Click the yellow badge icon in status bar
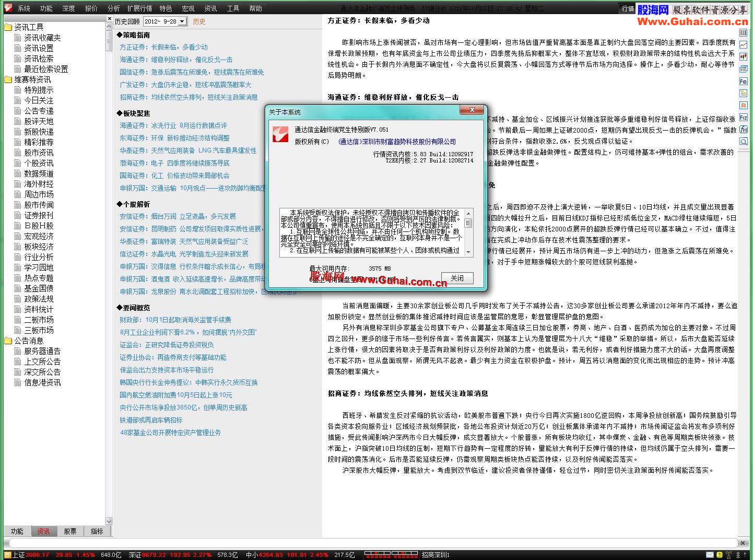753x560 pixels. (x=720, y=555)
